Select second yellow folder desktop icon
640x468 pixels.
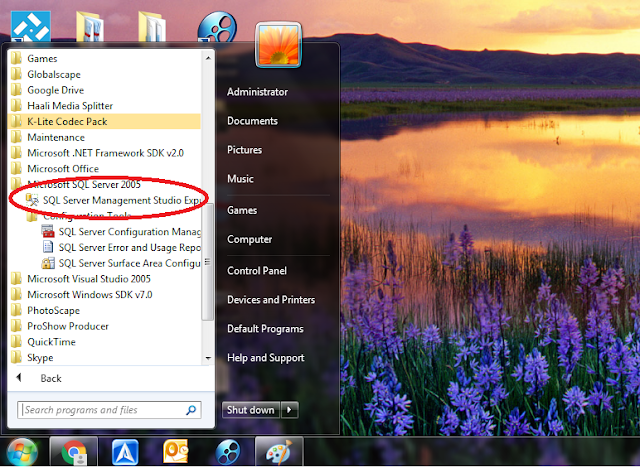(151, 26)
